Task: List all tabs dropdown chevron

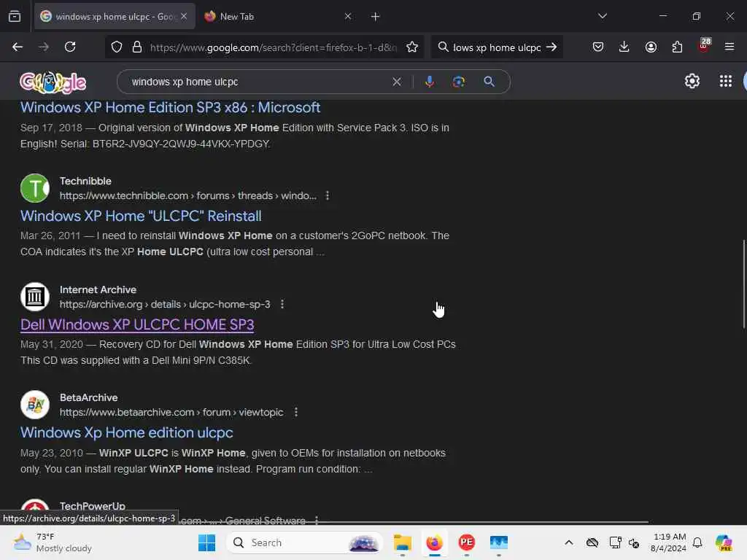Action: 602,16
